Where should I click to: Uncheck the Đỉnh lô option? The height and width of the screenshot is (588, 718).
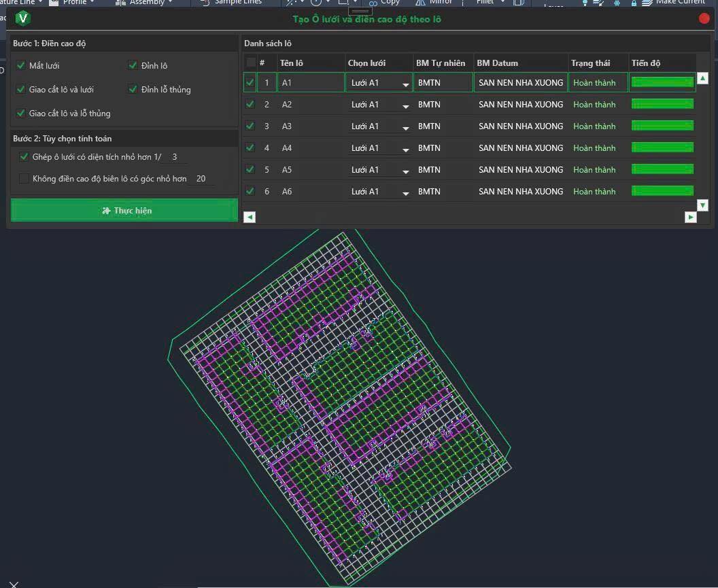click(x=133, y=65)
